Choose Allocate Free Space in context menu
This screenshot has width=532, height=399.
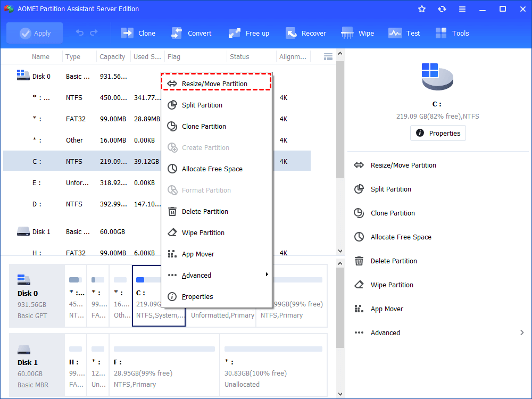point(216,169)
